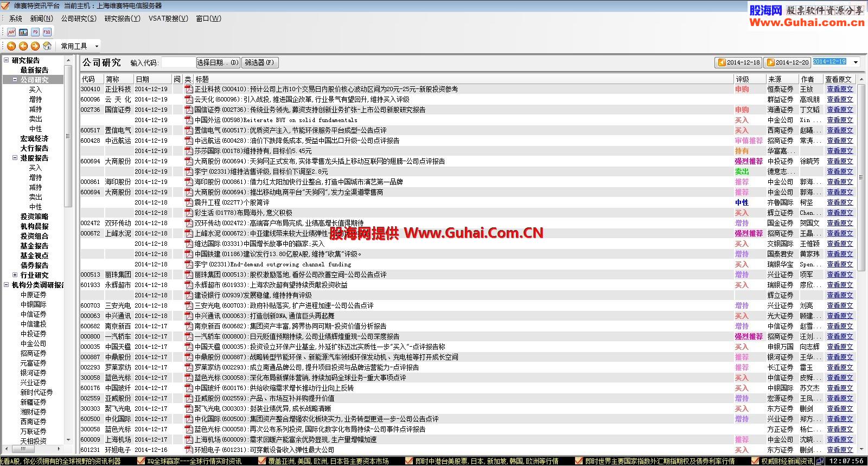Open PDF icon for 彩生活(01778) report

pos(189,213)
